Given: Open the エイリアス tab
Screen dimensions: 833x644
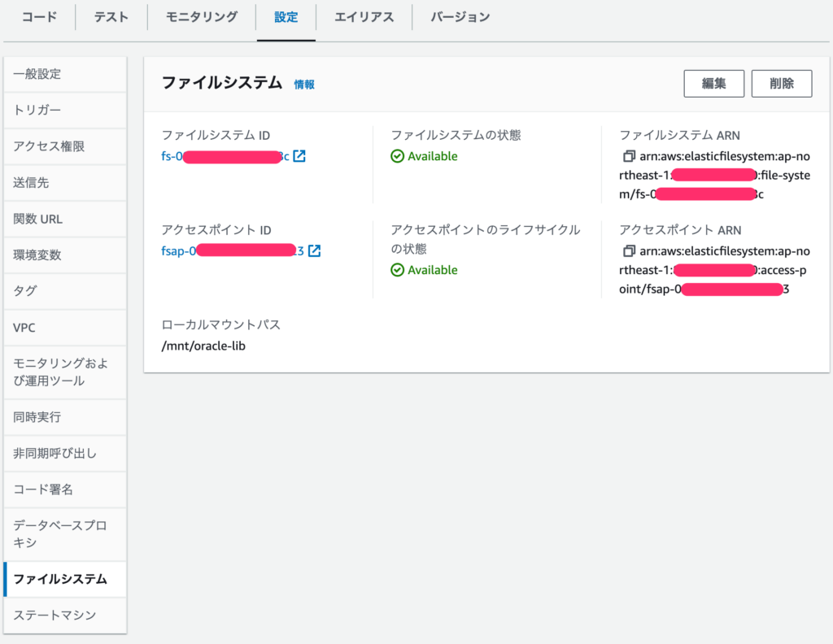Looking at the screenshot, I should [364, 17].
